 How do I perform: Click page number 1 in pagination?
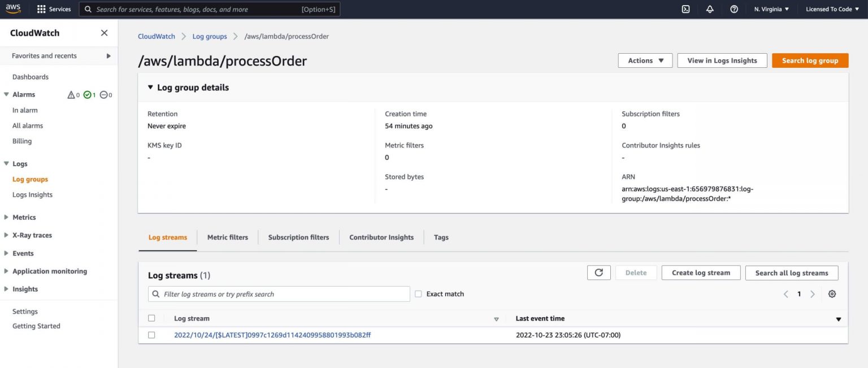[x=798, y=293]
